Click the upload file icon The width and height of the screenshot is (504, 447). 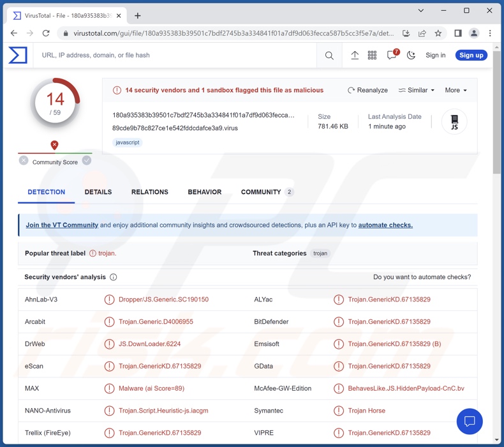[x=355, y=56]
